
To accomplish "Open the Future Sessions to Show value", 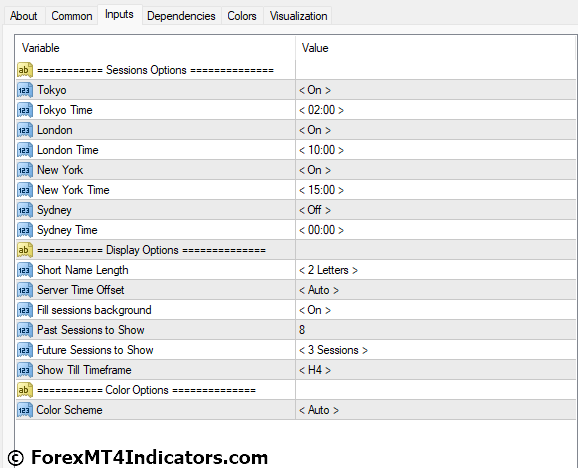I will (x=333, y=350).
